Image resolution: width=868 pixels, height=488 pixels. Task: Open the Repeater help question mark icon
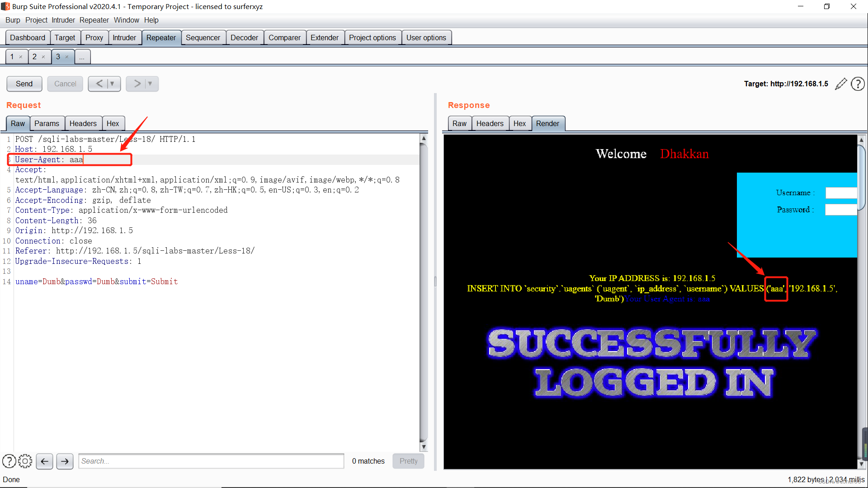858,84
